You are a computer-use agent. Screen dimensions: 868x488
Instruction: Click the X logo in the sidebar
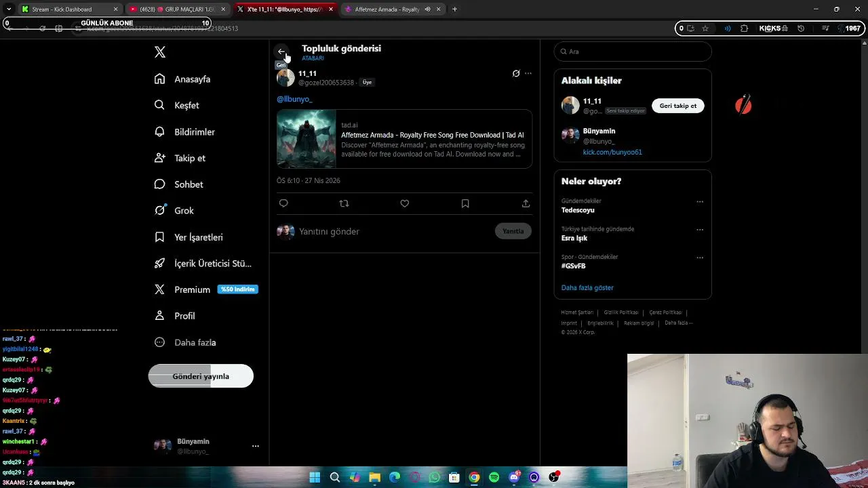pos(160,52)
